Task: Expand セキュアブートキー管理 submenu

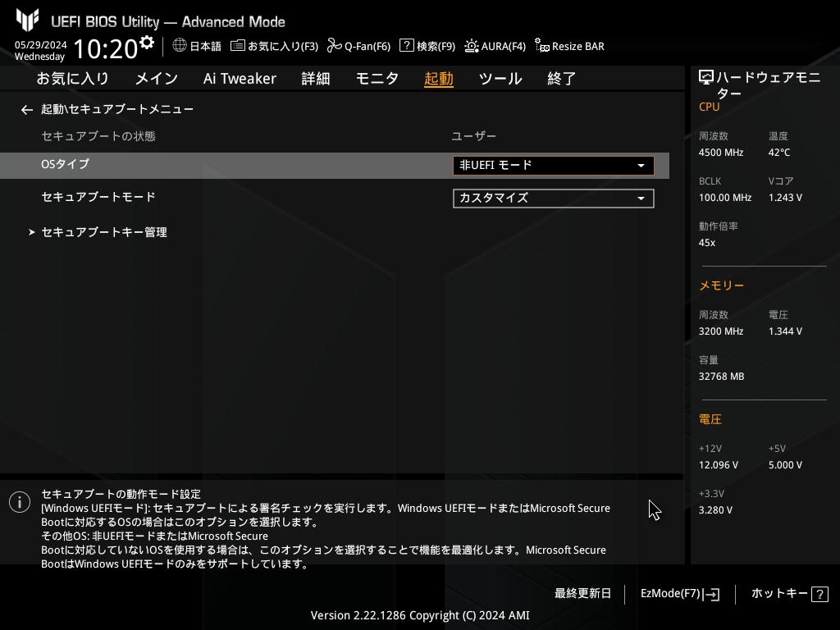Action: 104,232
